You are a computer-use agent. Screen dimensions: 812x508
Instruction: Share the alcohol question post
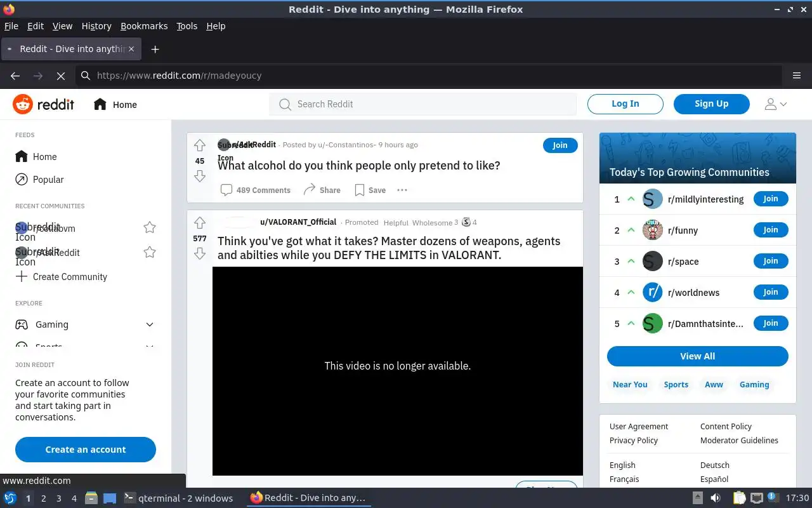[x=322, y=190]
